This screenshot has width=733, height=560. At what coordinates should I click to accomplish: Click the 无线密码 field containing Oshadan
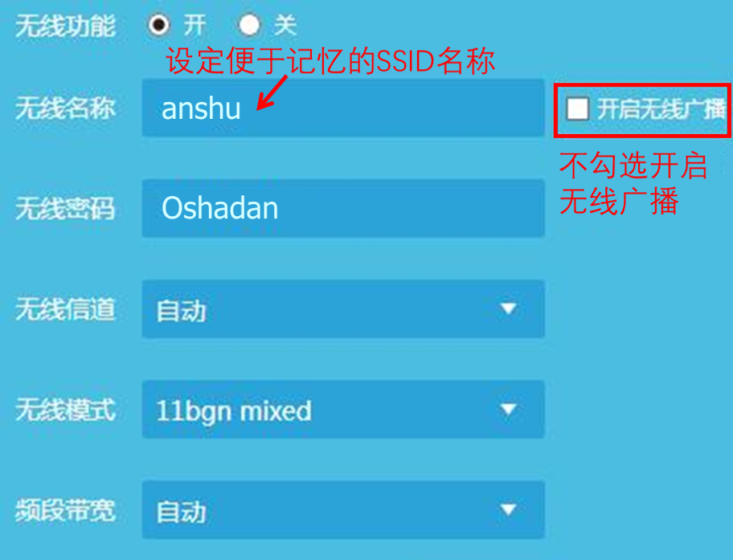[x=344, y=208]
